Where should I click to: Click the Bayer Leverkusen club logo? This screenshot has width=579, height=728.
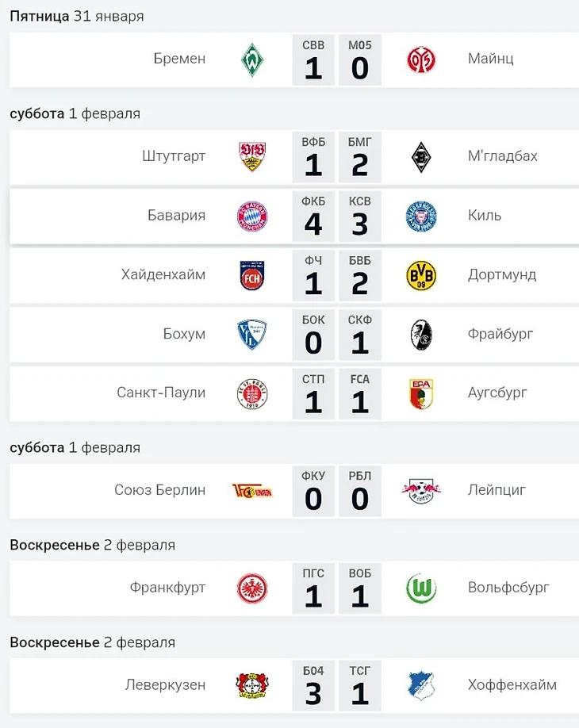(x=252, y=685)
